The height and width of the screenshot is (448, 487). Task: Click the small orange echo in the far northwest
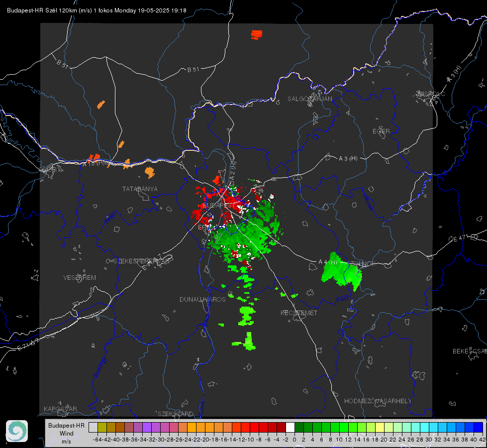point(101,105)
